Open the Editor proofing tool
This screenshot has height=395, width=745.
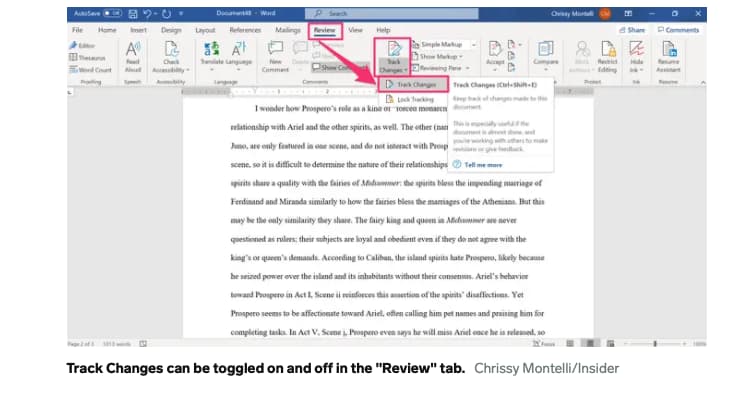[82, 46]
